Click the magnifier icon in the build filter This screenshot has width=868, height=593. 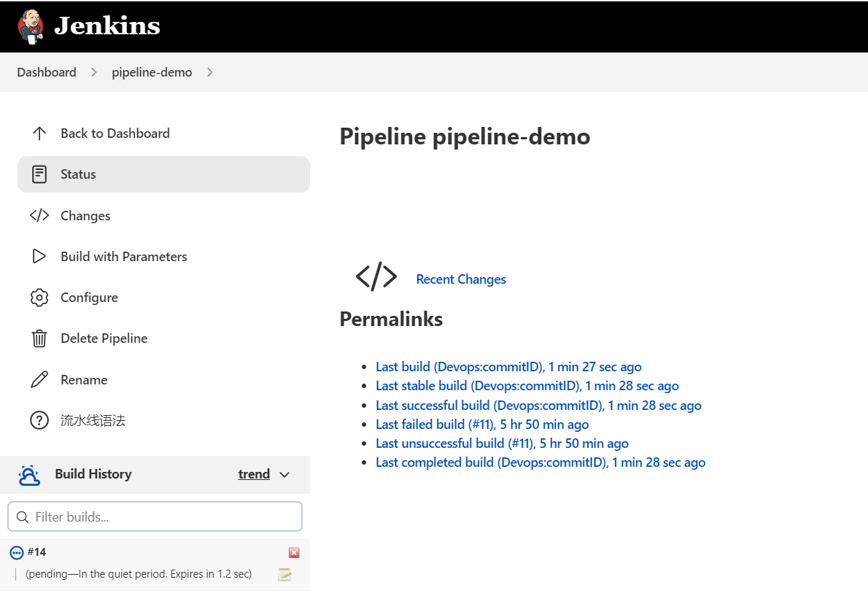[23, 517]
